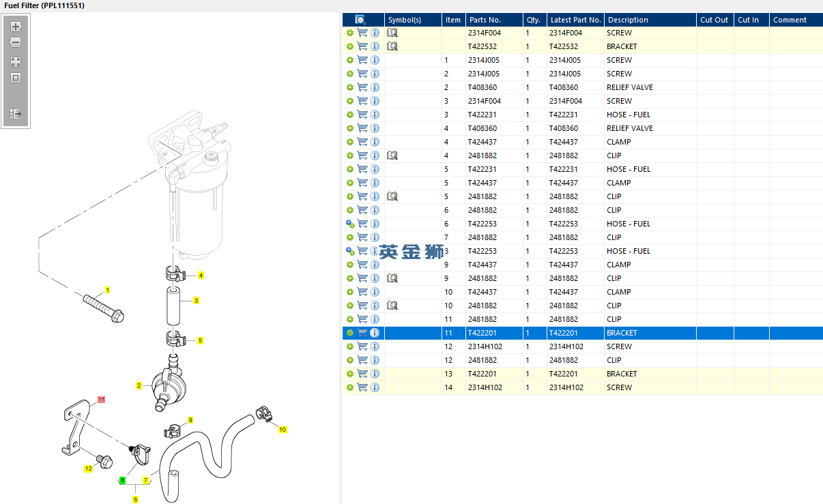This screenshot has width=823, height=504.
Task: Add item 14 screw 2314H102 to cart
Action: point(362,387)
